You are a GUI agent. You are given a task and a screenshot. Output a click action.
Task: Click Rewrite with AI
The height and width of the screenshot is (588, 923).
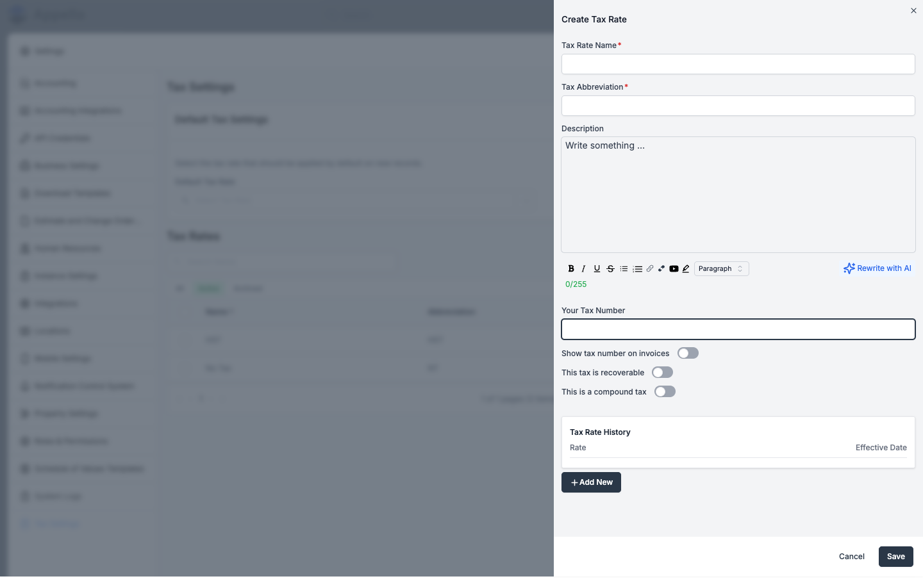[877, 269]
